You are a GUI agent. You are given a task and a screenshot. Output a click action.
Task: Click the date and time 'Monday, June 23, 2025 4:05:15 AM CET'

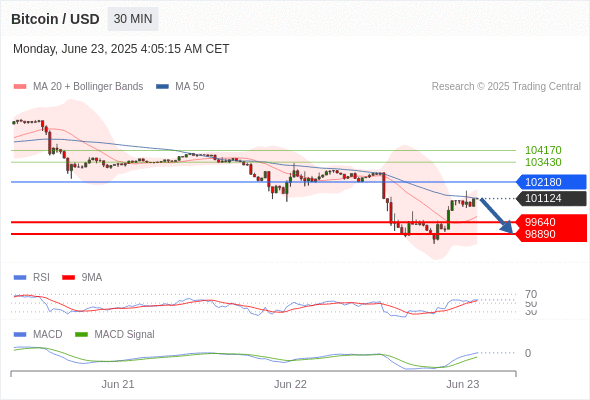coord(121,49)
